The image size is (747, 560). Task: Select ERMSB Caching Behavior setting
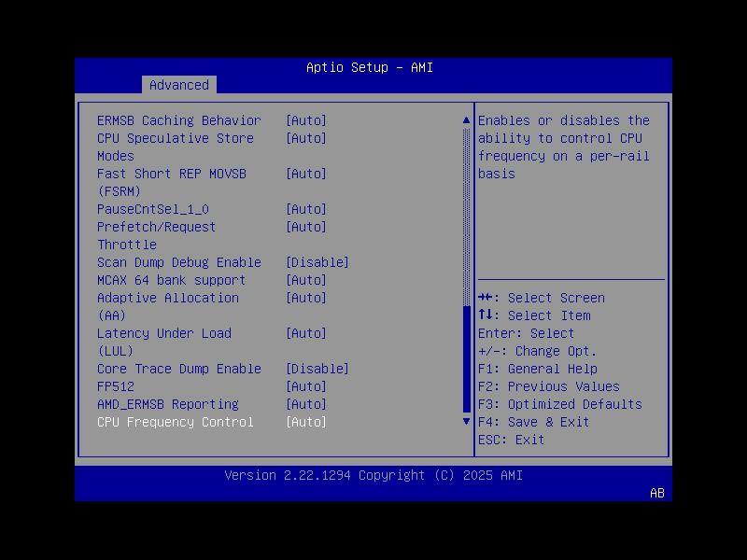click(179, 120)
